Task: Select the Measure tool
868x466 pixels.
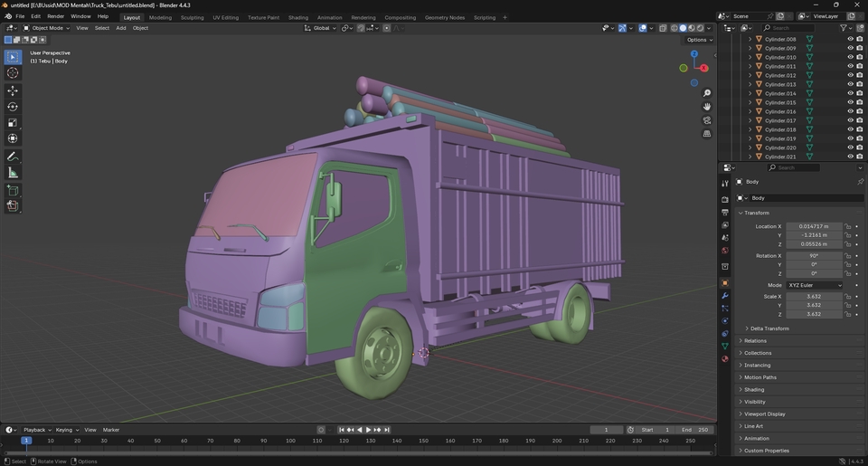Action: 13,173
